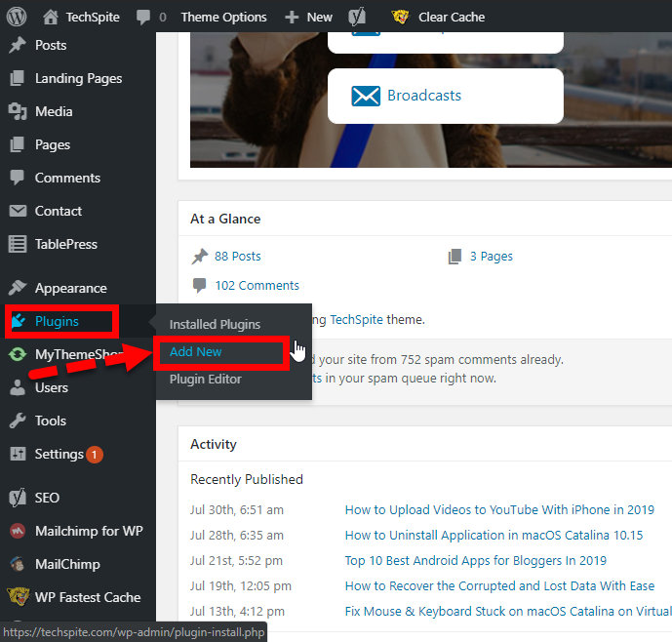
Task: Click the TablePress table icon
Action: point(17,244)
